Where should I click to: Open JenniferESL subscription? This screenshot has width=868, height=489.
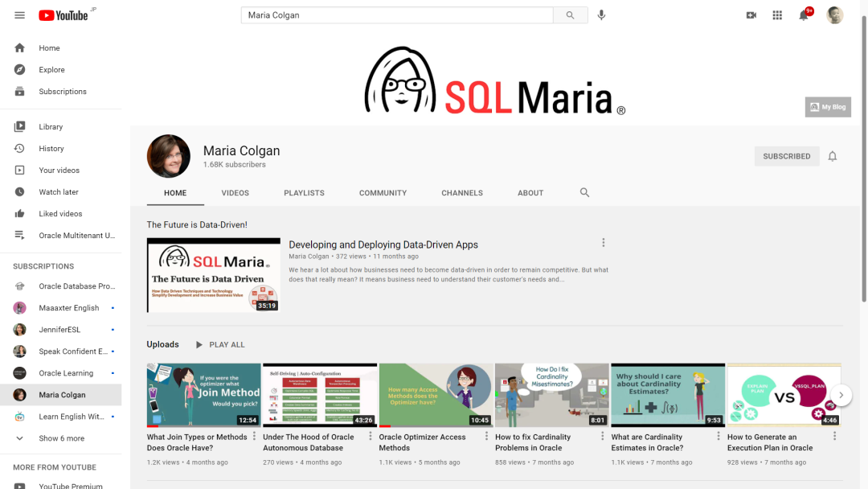pyautogui.click(x=61, y=330)
